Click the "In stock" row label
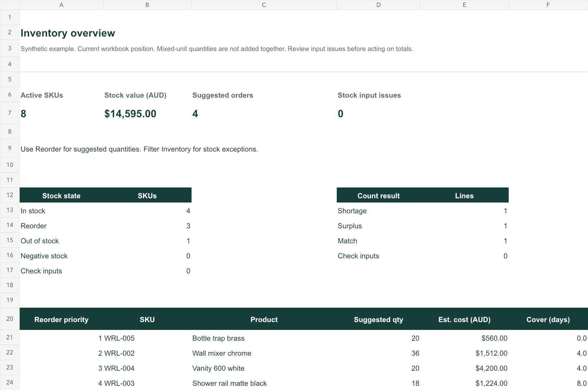 pos(33,211)
